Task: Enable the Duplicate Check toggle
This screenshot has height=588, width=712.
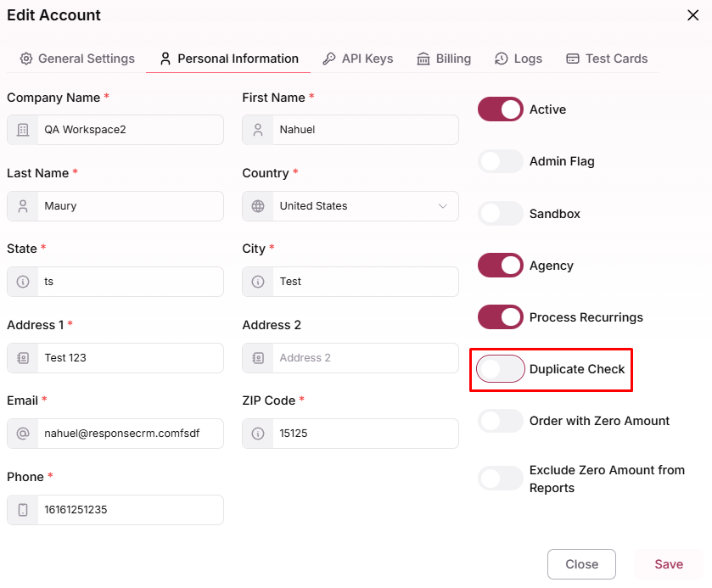Action: click(501, 369)
